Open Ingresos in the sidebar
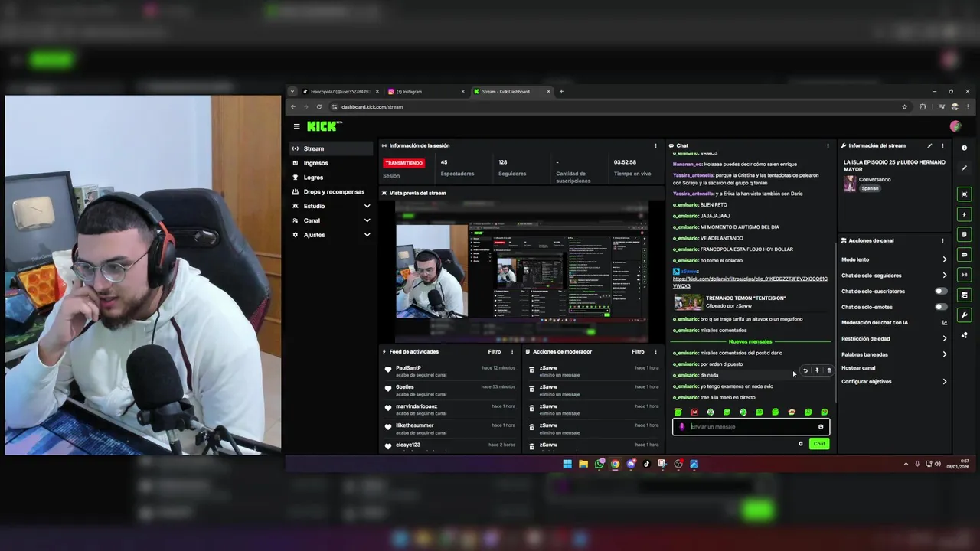Viewport: 980px width, 551px height. tap(332, 163)
